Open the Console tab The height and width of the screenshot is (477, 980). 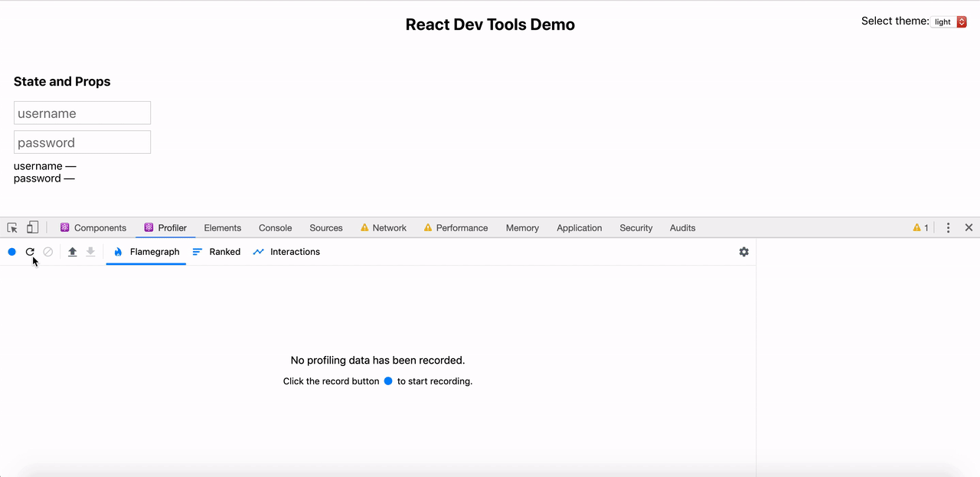click(276, 228)
